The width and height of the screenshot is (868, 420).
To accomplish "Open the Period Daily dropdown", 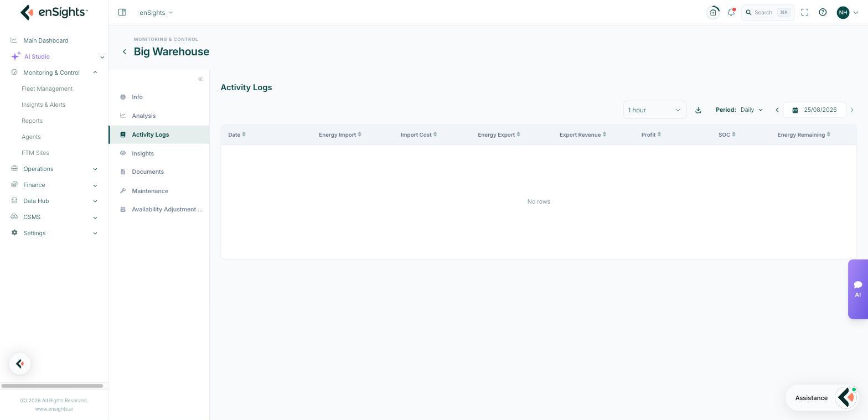I will (752, 110).
